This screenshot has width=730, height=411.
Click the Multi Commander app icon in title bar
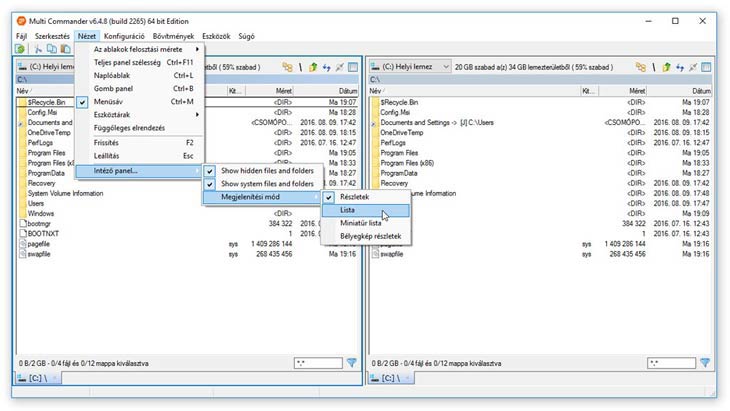click(21, 21)
